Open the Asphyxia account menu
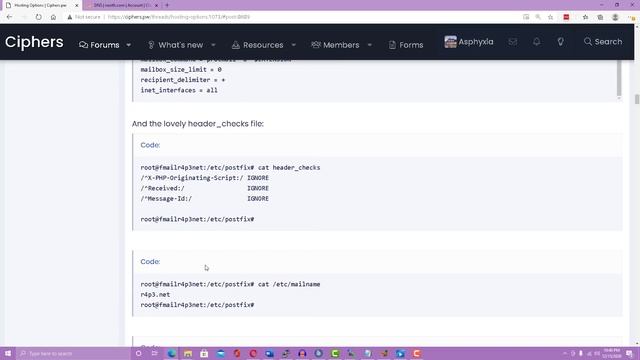The width and height of the screenshot is (640, 360). pyautogui.click(x=469, y=42)
